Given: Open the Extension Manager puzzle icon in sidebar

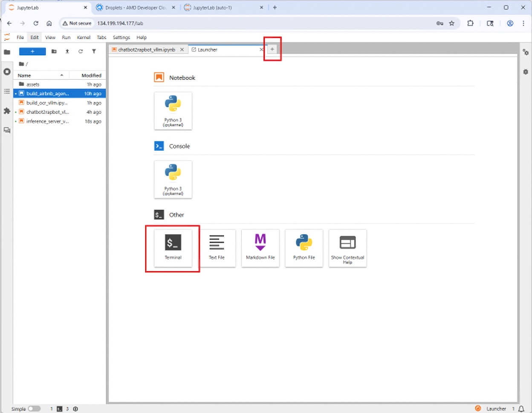Looking at the screenshot, I should 7,111.
